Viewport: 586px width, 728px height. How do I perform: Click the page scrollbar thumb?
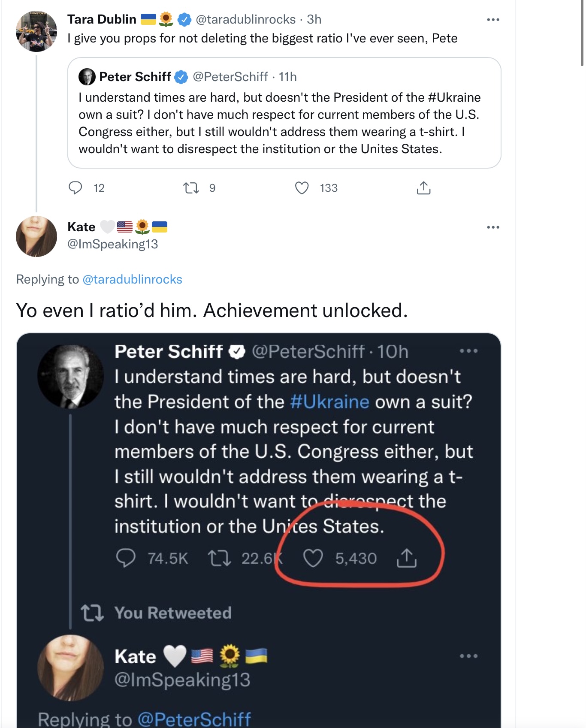coord(583,33)
